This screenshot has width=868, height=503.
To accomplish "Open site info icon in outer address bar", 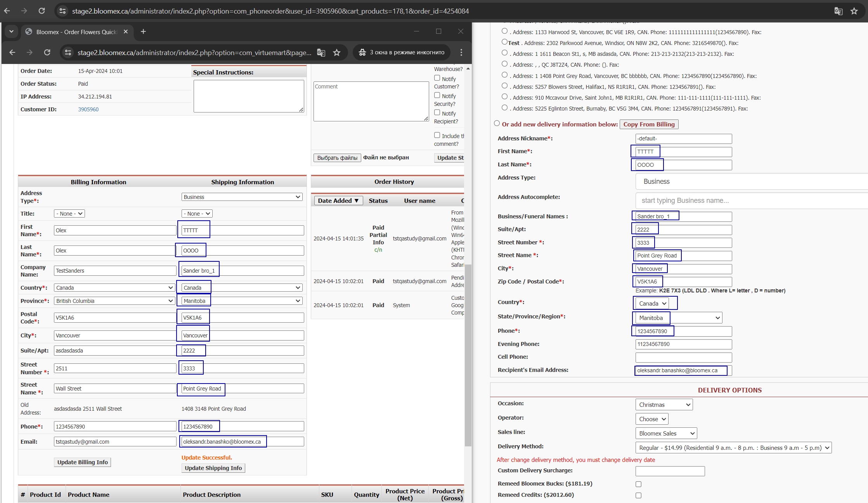I will tap(62, 11).
